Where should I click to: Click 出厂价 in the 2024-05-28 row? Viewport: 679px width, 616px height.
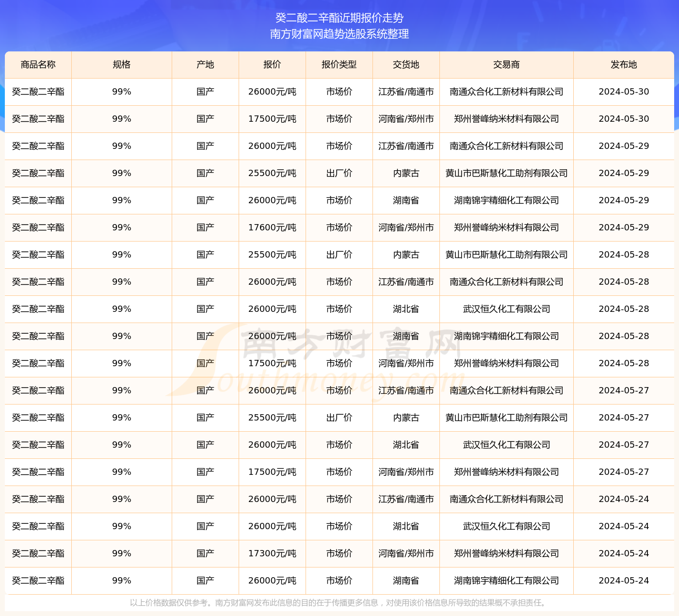(x=339, y=255)
